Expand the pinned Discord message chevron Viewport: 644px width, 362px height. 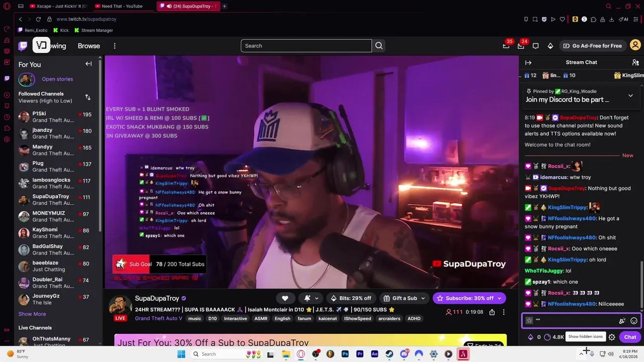point(630,96)
